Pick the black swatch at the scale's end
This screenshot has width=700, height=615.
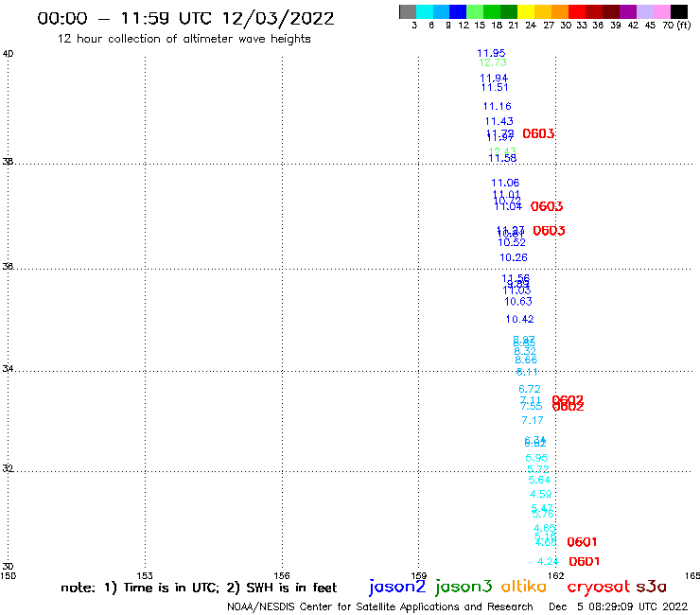(679, 11)
